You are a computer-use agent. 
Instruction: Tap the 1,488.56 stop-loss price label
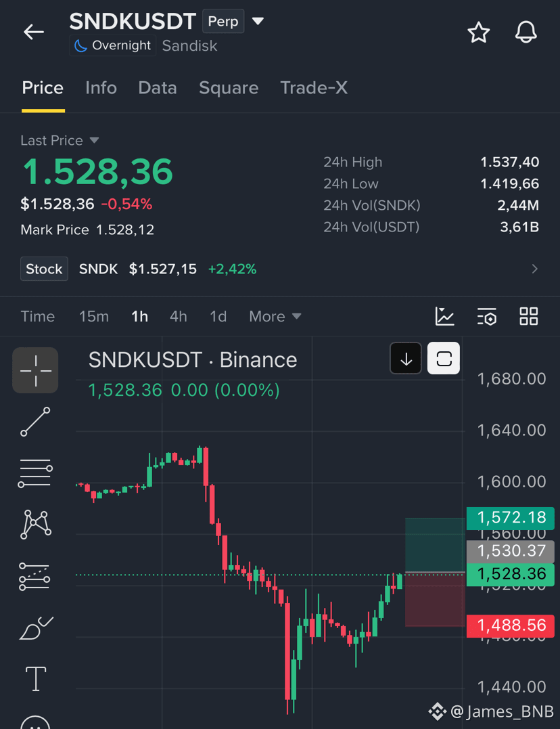click(x=510, y=626)
